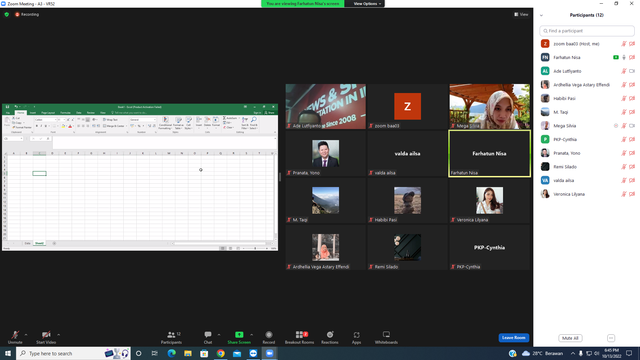Unmute your microphone in Zoom toolbar

click(x=15, y=337)
